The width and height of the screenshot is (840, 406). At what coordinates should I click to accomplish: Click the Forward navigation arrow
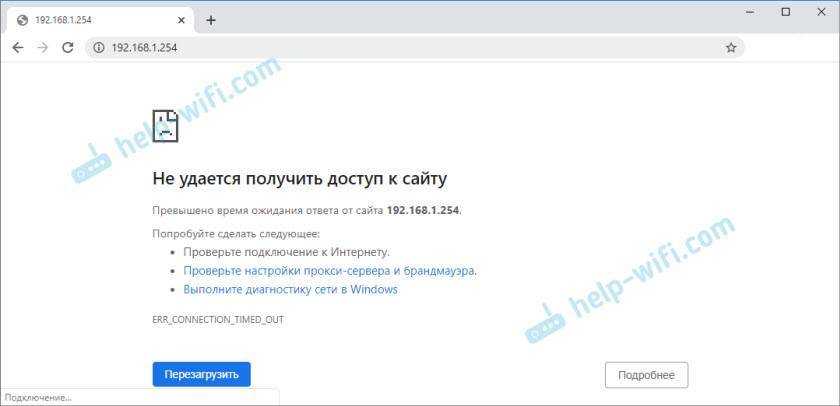(x=42, y=47)
